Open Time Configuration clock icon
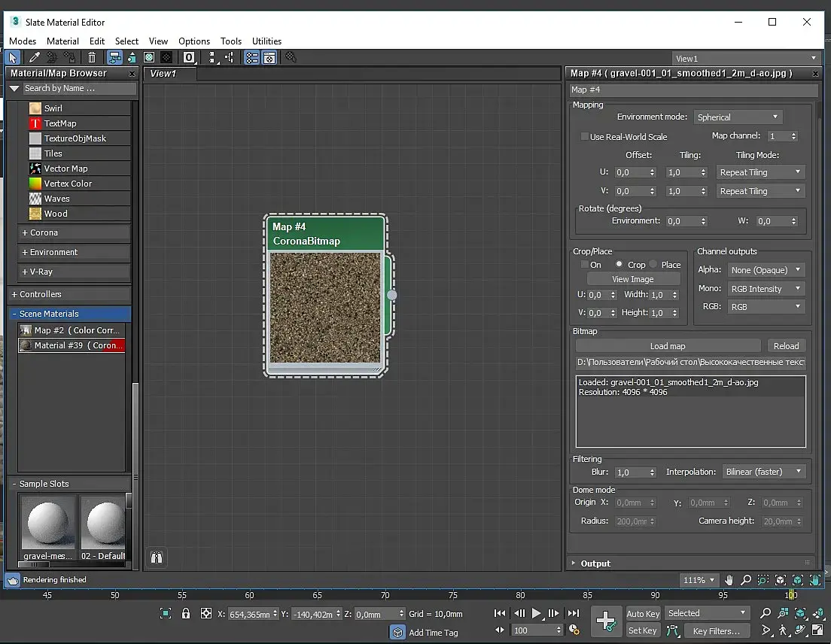Image resolution: width=831 pixels, height=644 pixels. point(574,630)
